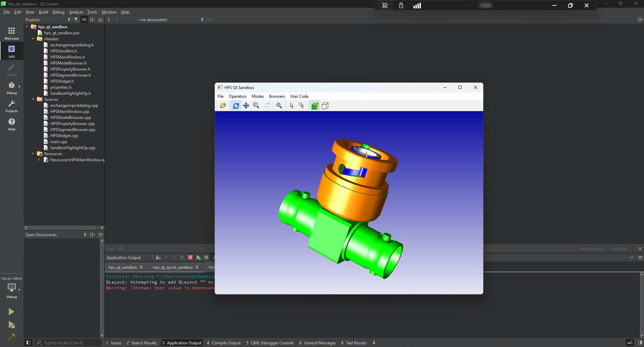Click the Pan operator arrows icon
Viewport: 644px width, 347px height.
246,106
